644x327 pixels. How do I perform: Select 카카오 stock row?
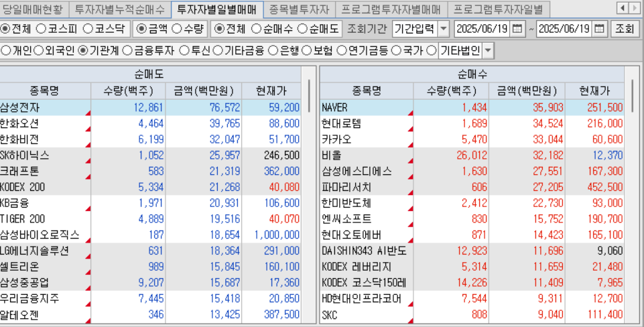click(x=472, y=139)
